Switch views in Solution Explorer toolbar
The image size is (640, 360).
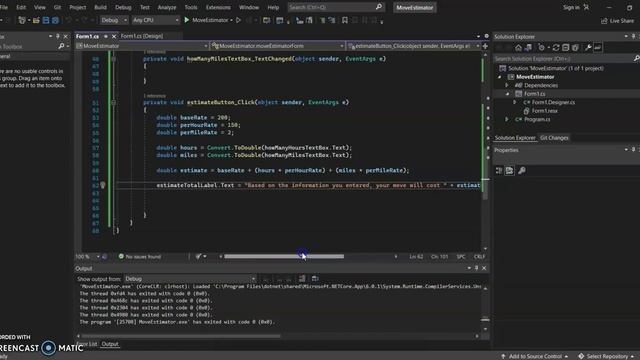[528, 48]
